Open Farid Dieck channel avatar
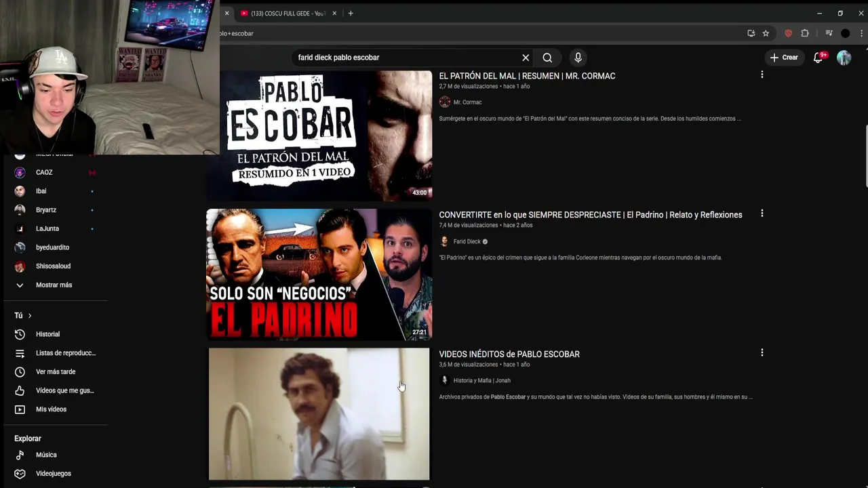 [x=445, y=241]
